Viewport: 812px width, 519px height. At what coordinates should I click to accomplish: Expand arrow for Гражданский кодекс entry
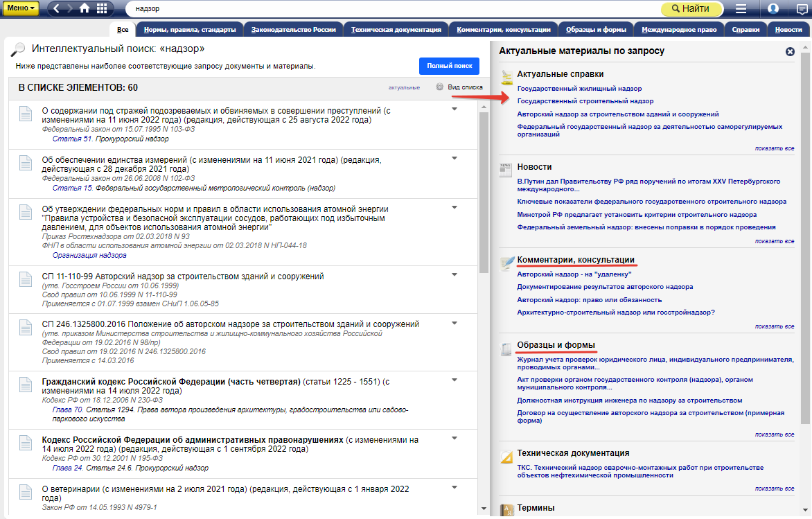(454, 380)
